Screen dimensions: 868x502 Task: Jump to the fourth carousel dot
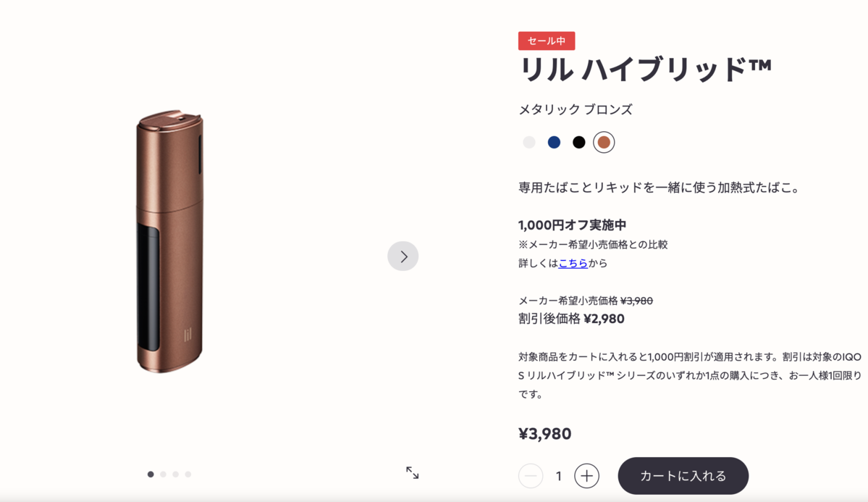188,474
